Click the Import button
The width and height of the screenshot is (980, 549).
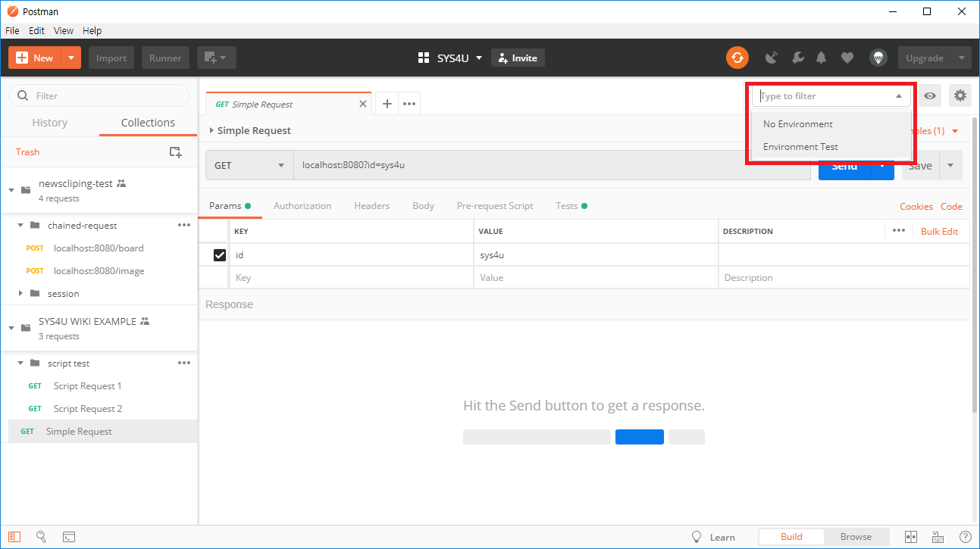tap(111, 58)
